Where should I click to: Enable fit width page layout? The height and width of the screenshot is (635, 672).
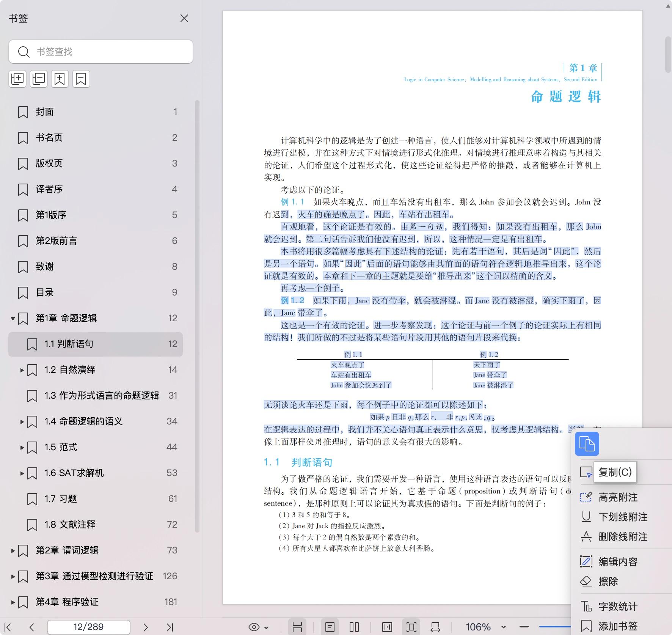(x=435, y=627)
